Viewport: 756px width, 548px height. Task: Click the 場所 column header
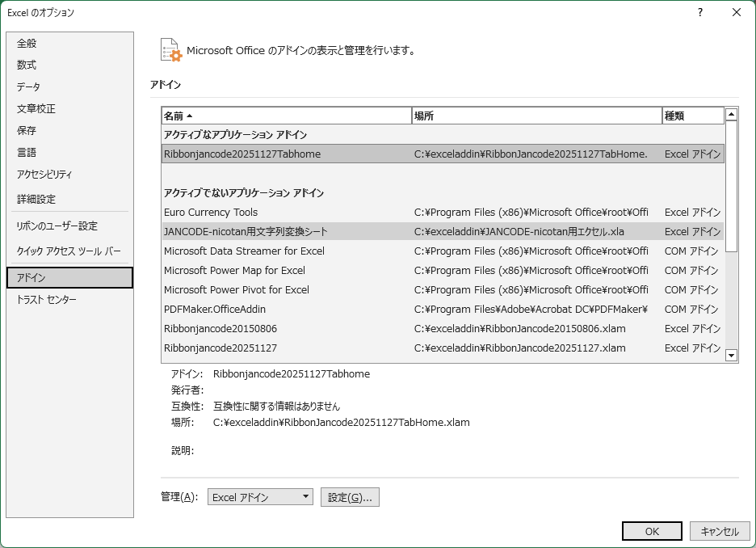coord(535,116)
